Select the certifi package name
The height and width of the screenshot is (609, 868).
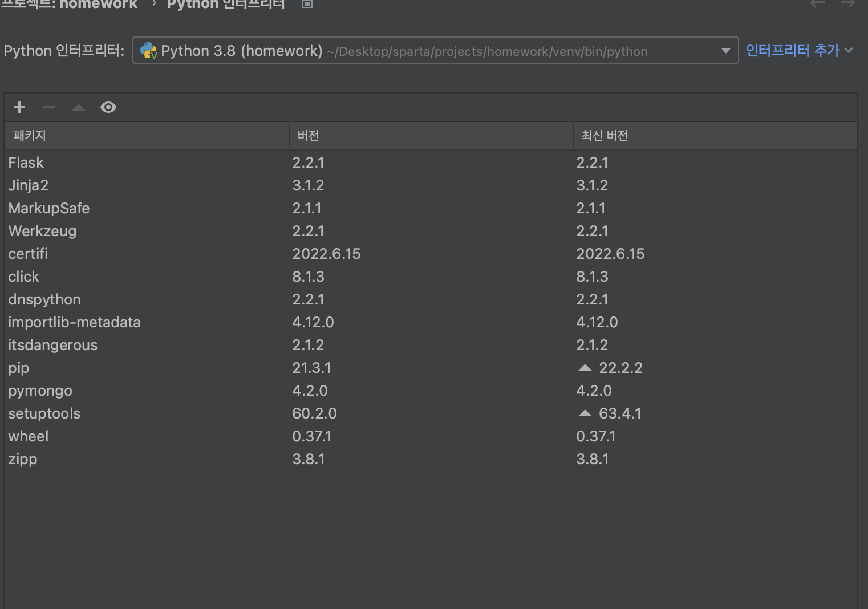point(28,254)
